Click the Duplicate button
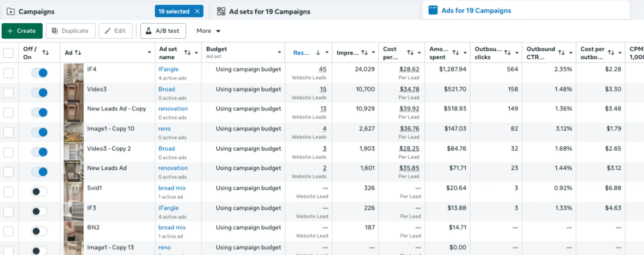 coord(70,31)
